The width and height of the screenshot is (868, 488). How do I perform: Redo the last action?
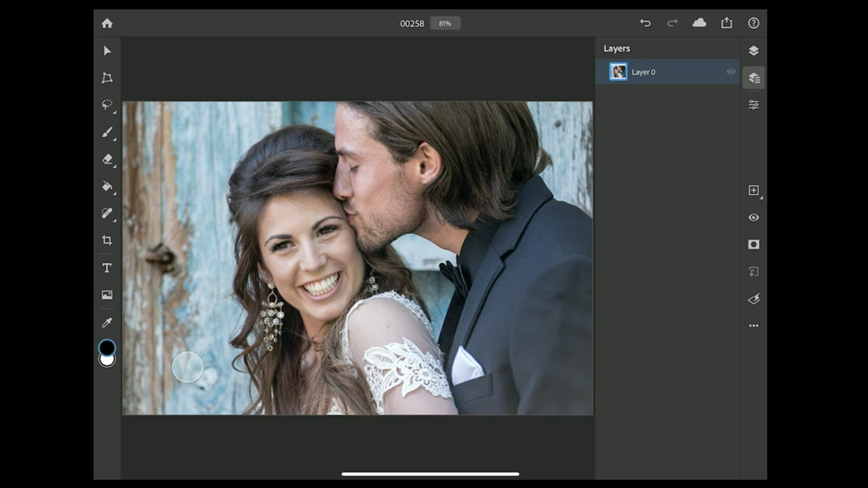point(672,23)
